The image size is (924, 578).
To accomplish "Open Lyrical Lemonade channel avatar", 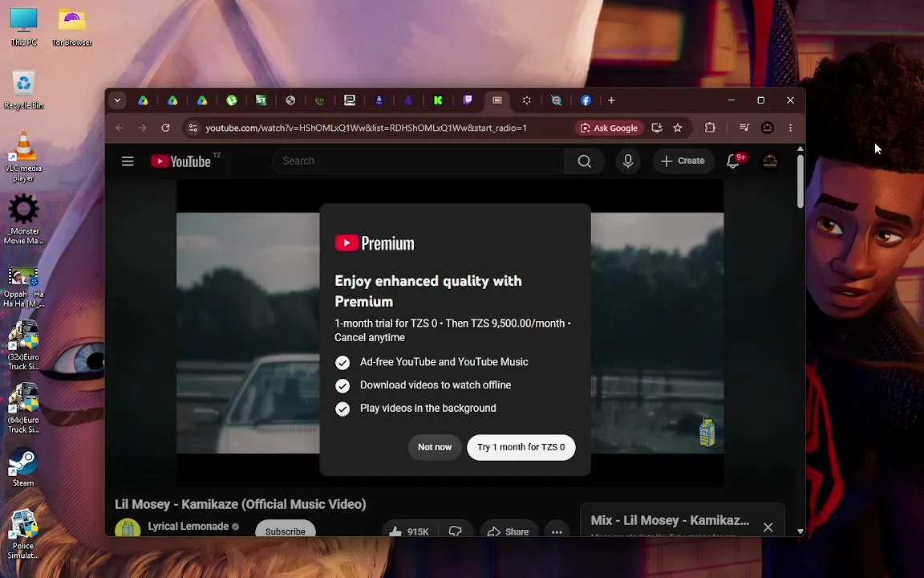I will [x=128, y=528].
